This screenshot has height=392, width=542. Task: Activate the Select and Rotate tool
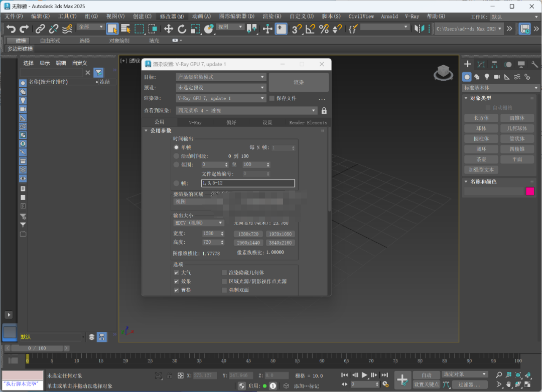point(182,29)
